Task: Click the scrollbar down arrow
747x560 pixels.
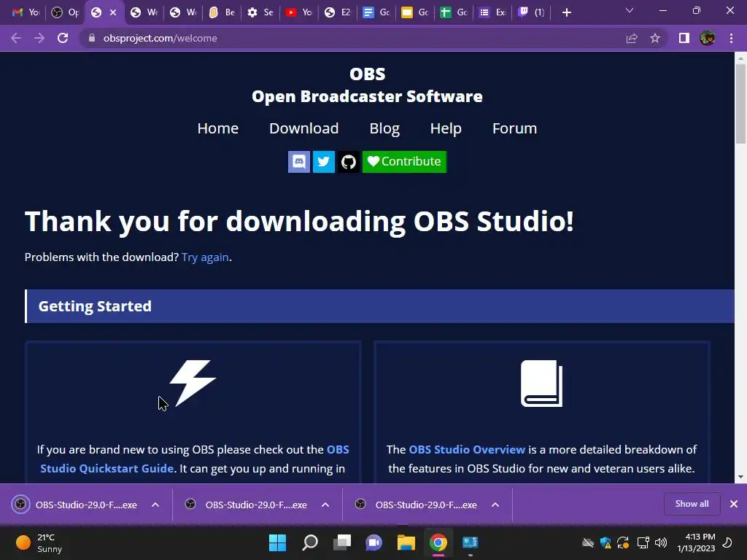Action: point(740,477)
